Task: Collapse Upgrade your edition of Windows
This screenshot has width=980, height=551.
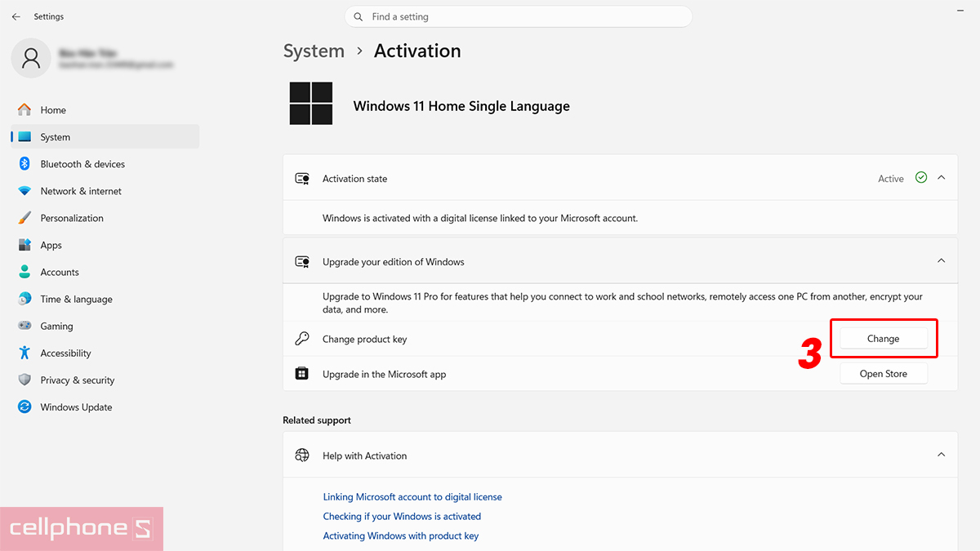Action: (x=941, y=261)
